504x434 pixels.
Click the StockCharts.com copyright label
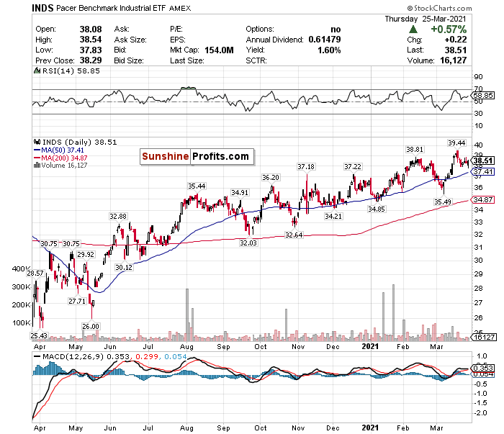439,8
